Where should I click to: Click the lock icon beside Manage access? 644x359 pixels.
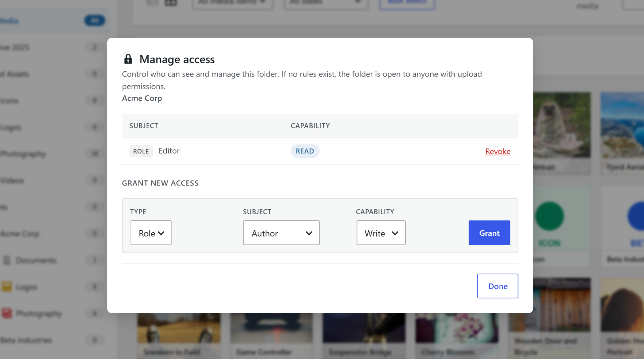(x=128, y=59)
